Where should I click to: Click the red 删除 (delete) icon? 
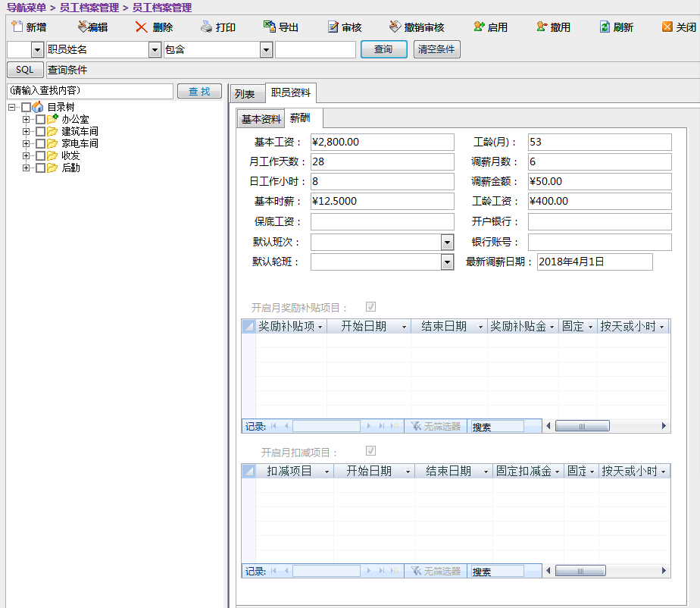point(141,27)
